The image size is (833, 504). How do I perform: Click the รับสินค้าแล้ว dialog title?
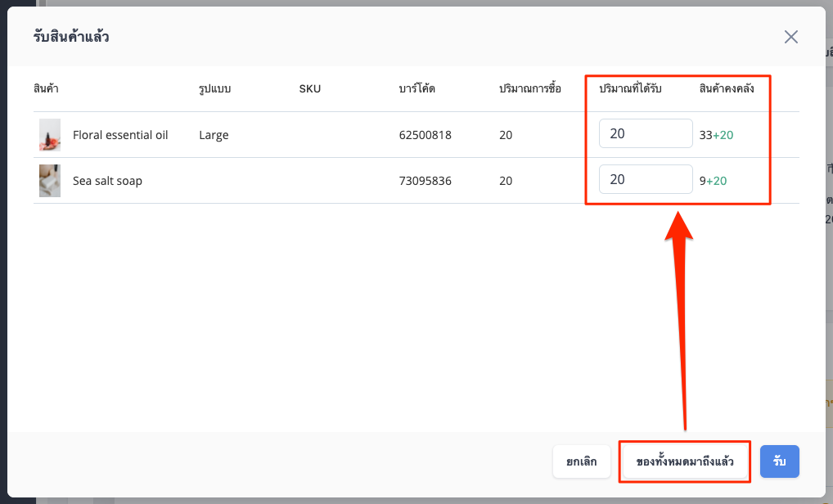point(71,37)
